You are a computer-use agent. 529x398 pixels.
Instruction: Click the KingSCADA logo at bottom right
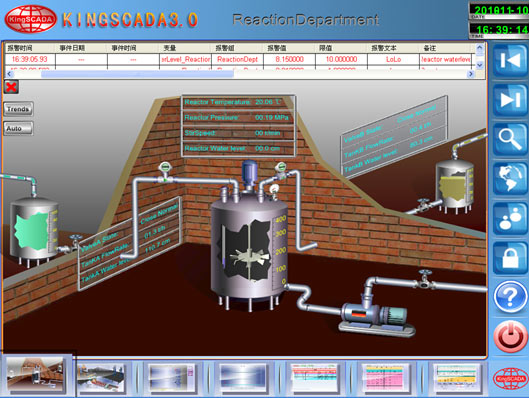point(510,378)
